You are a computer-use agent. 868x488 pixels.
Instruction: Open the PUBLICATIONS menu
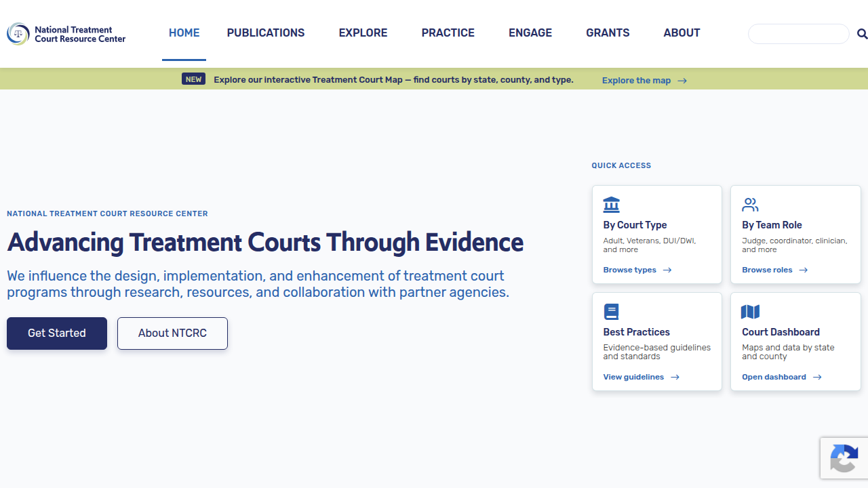click(266, 33)
